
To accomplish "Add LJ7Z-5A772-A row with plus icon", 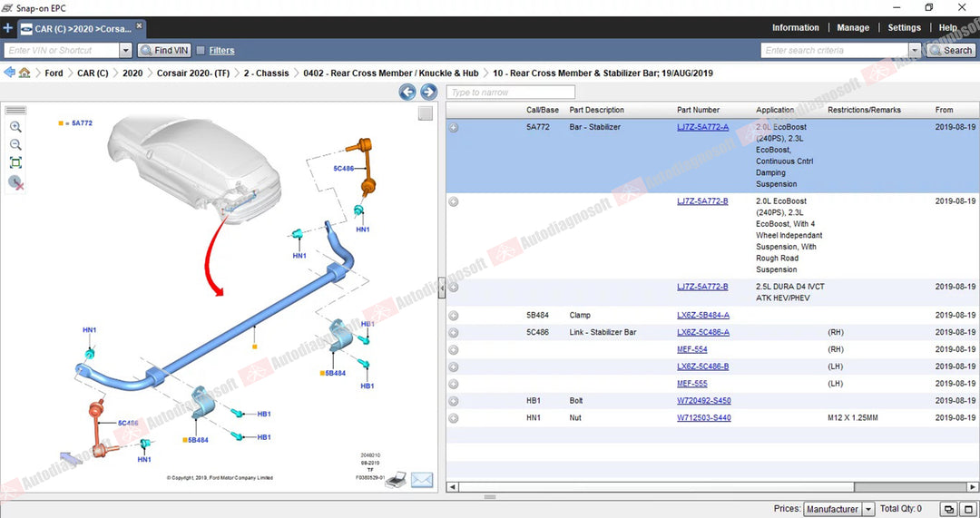I will [x=454, y=128].
